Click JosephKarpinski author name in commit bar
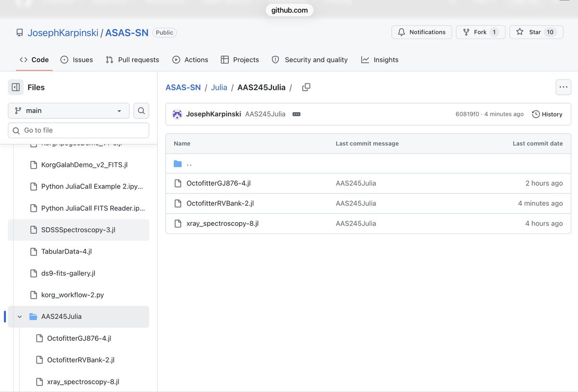578x392 pixels. (x=213, y=114)
